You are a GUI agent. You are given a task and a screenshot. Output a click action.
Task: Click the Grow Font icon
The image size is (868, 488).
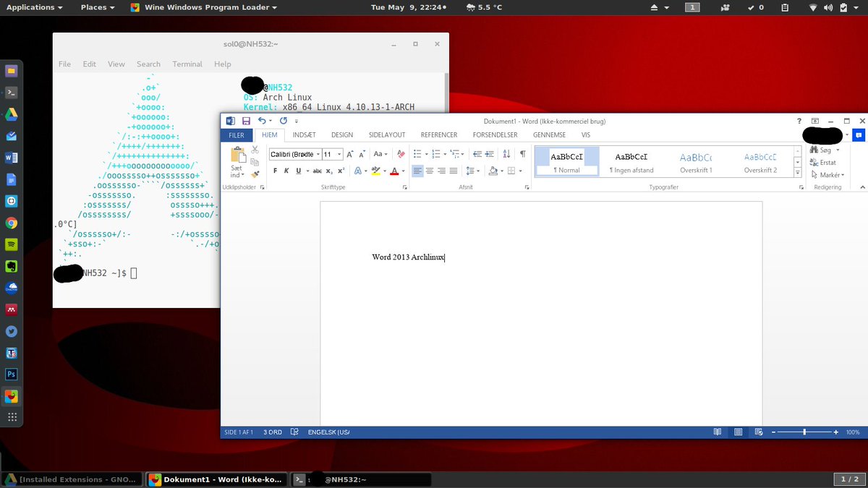click(x=350, y=154)
